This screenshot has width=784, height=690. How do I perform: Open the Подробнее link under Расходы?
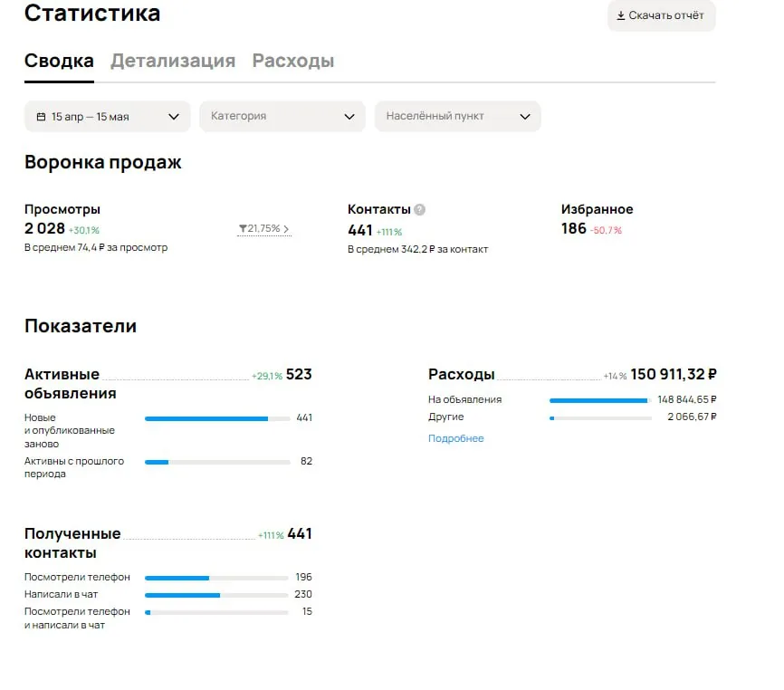[456, 438]
